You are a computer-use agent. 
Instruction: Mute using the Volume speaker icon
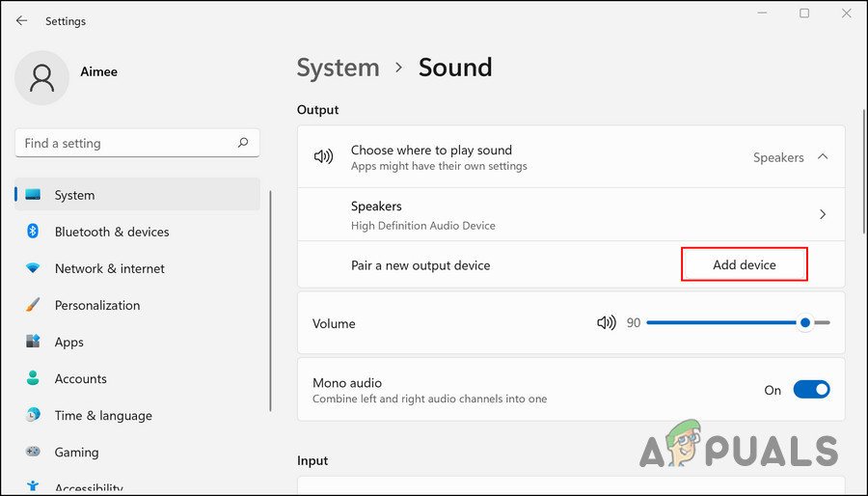(x=606, y=323)
